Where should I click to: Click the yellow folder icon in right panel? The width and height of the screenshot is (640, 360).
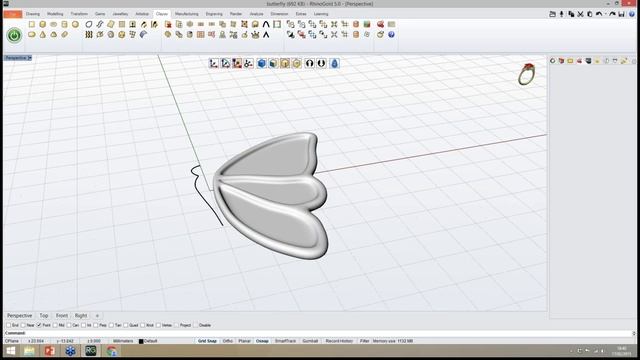570,61
